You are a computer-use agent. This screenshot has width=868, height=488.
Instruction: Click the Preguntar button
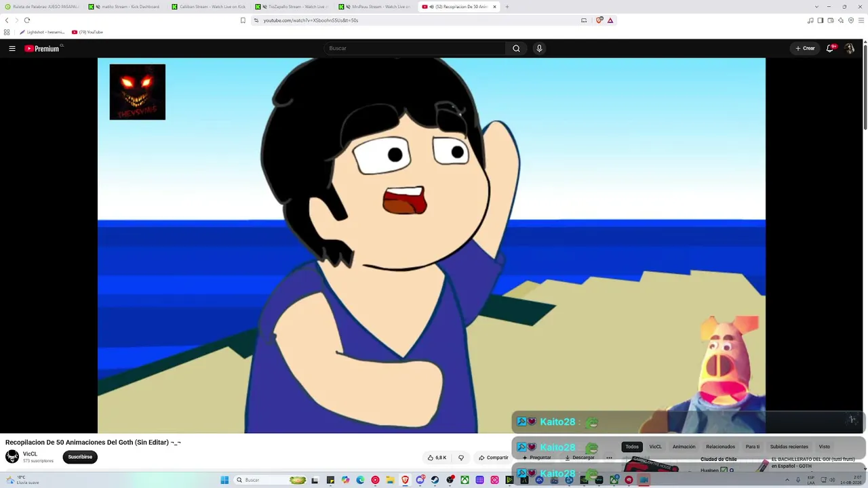coord(537,457)
